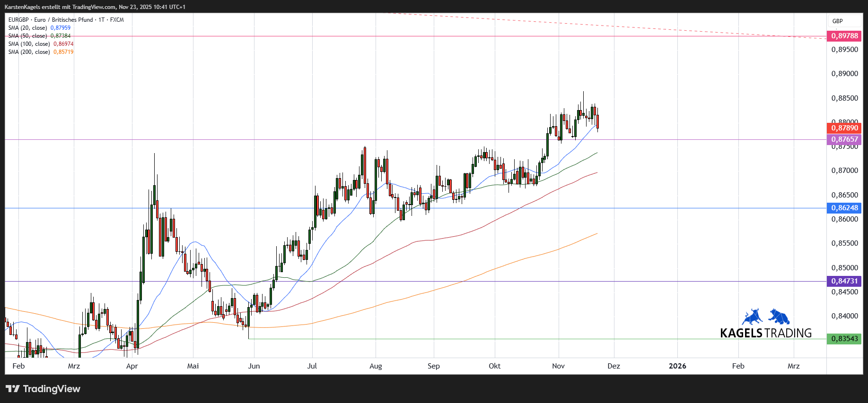Screen dimensions: 868x403
Task: Expand the SMA (200, close) legend entry
Action: pyautogui.click(x=29, y=52)
